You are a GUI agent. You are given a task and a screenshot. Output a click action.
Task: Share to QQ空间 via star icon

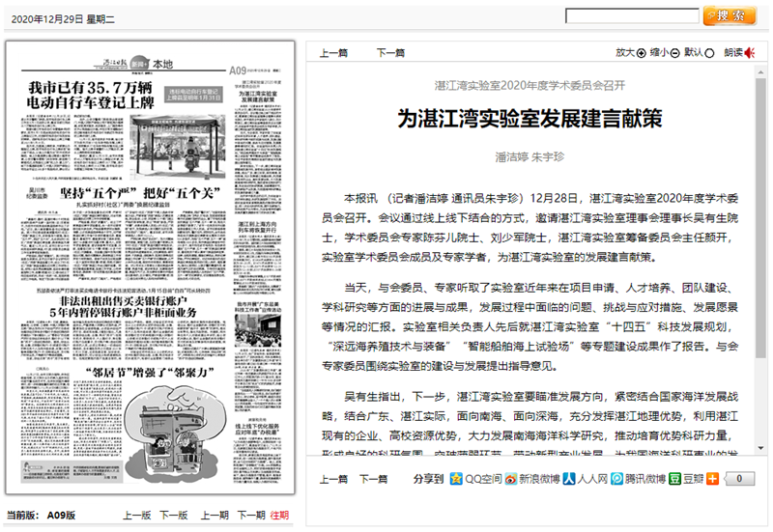tap(456, 479)
